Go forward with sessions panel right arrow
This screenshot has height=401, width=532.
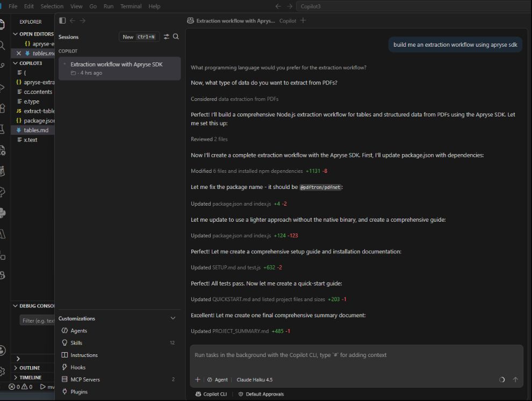click(82, 21)
